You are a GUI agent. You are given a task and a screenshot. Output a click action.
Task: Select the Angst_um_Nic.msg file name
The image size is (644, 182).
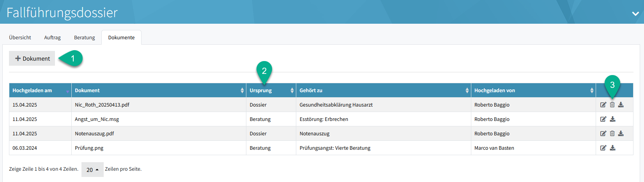[x=97, y=119]
